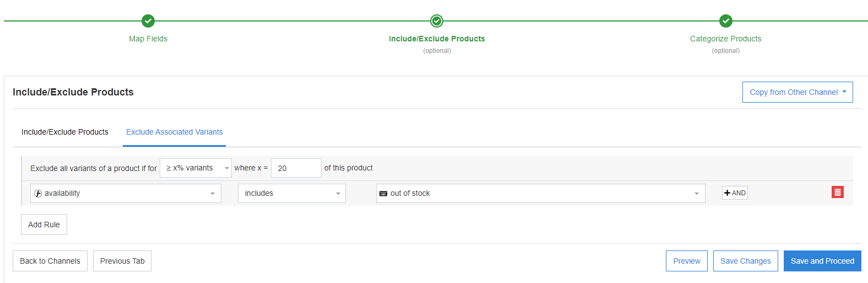Open the Copy from Other Channel dropdown

797,92
